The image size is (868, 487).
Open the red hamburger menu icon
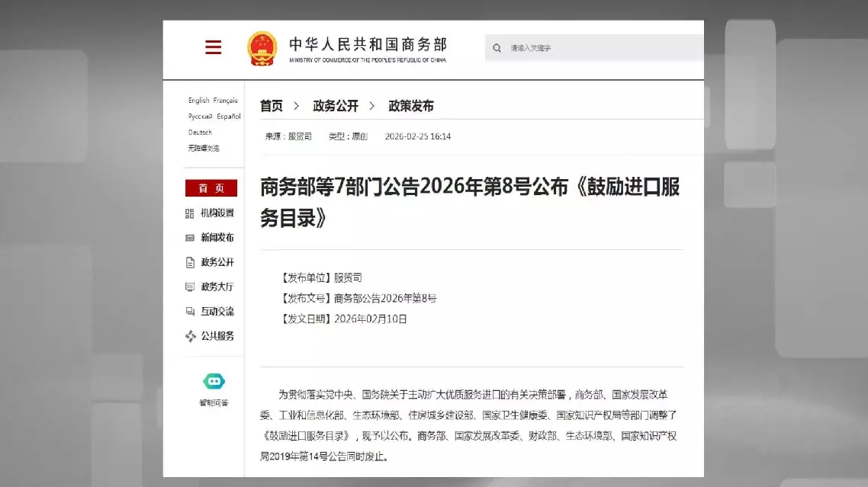click(214, 47)
